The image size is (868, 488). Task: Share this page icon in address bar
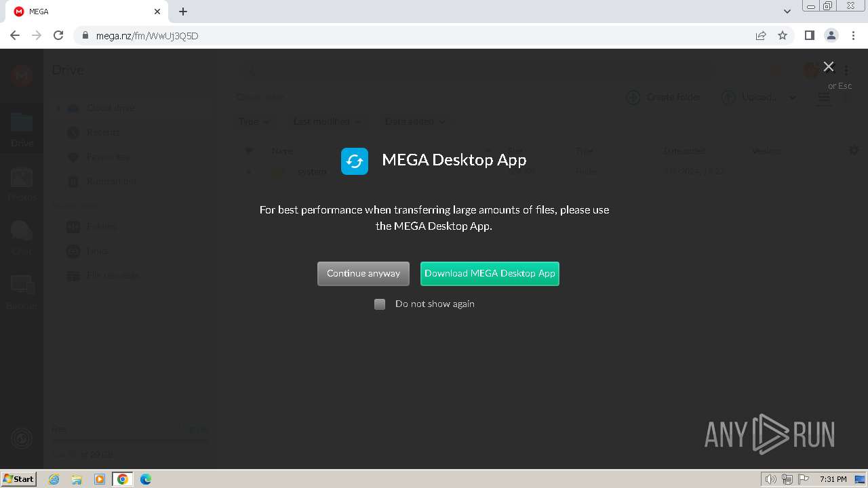(x=761, y=36)
